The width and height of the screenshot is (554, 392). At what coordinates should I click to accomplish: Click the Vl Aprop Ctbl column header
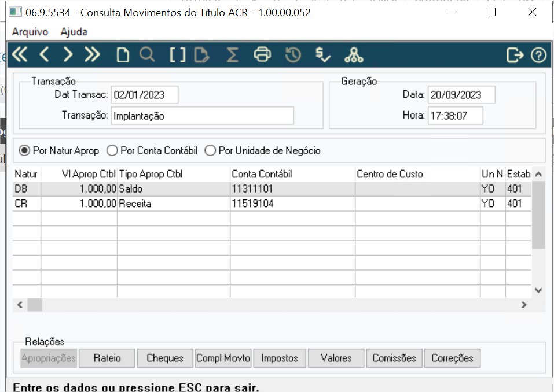click(x=79, y=174)
